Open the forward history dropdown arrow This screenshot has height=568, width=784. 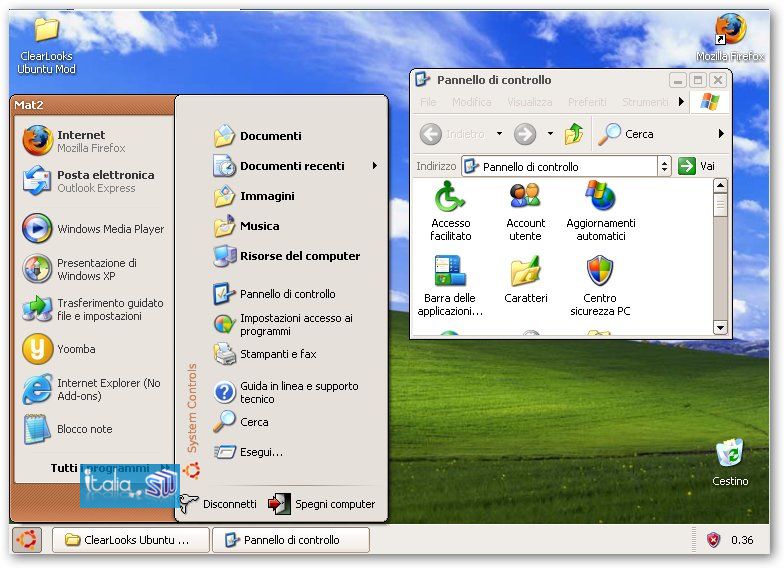(x=550, y=134)
